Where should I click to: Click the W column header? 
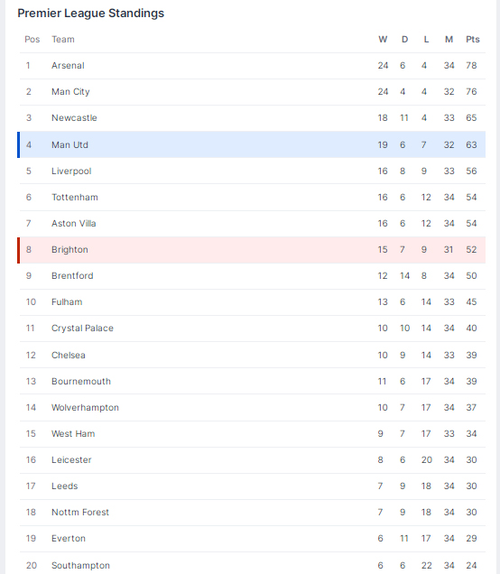click(383, 39)
